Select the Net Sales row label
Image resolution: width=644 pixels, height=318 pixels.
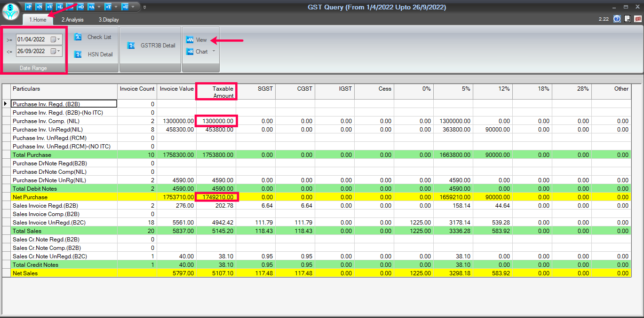click(x=64, y=273)
